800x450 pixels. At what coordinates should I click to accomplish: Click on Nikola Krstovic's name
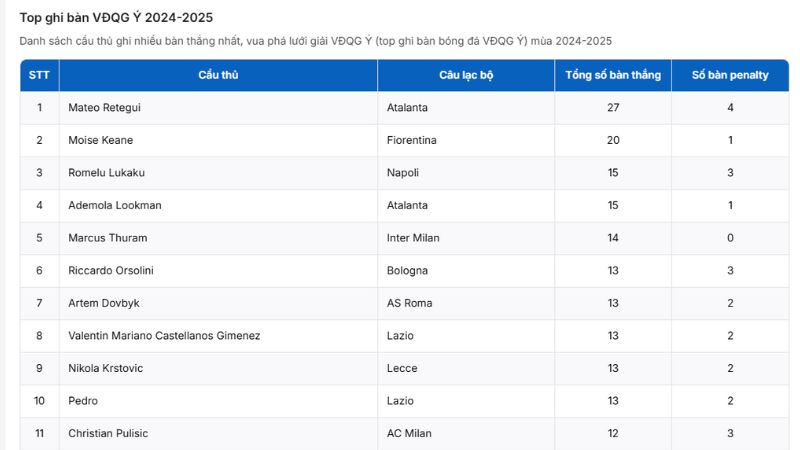point(105,368)
